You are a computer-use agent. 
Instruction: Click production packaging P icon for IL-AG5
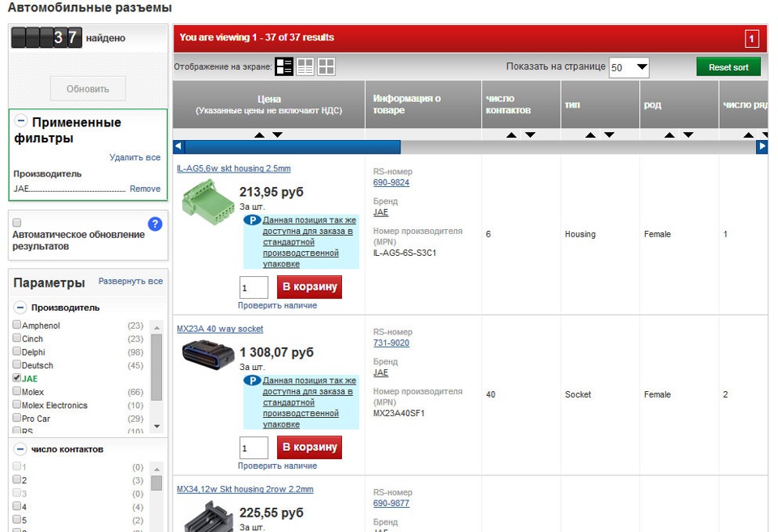252,220
